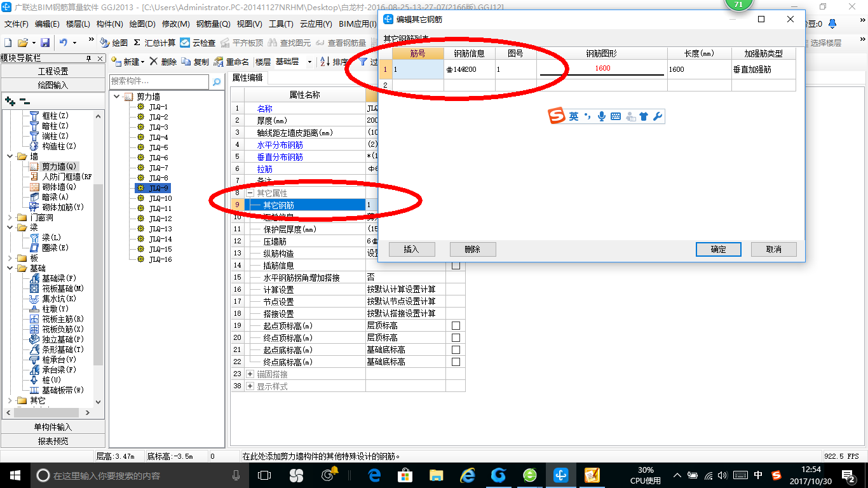Run 汇总计算 from the toolbar
This screenshot has width=868, height=488.
pos(154,43)
